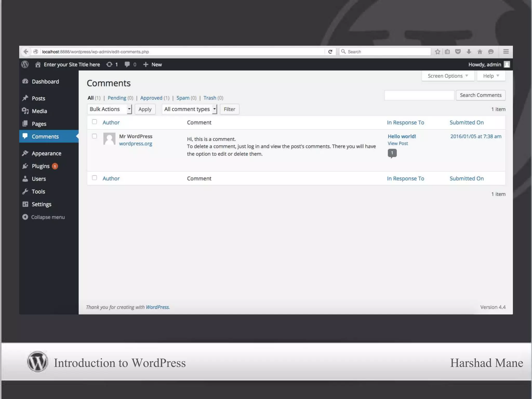Click the Search Comments button
The height and width of the screenshot is (399, 532).
(481, 95)
